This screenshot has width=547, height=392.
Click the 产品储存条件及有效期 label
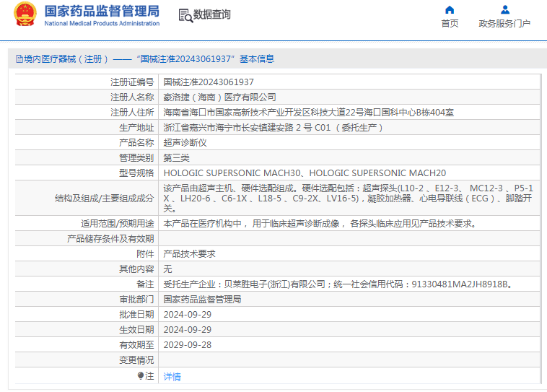pyautogui.click(x=110, y=239)
